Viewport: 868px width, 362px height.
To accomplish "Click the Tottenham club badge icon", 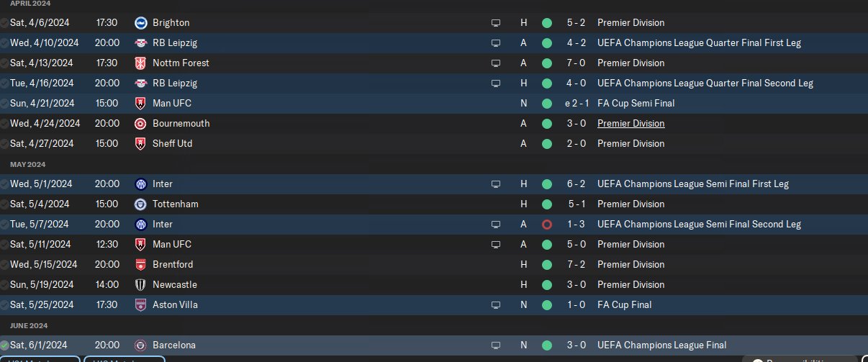I will (140, 204).
